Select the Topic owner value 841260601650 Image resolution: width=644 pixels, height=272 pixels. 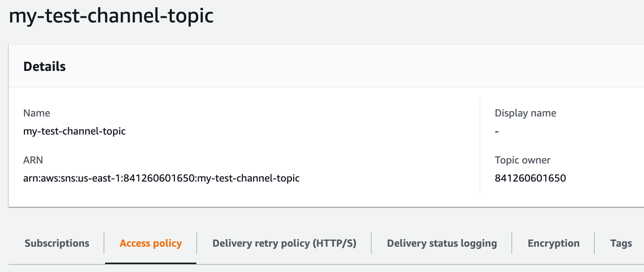click(530, 178)
